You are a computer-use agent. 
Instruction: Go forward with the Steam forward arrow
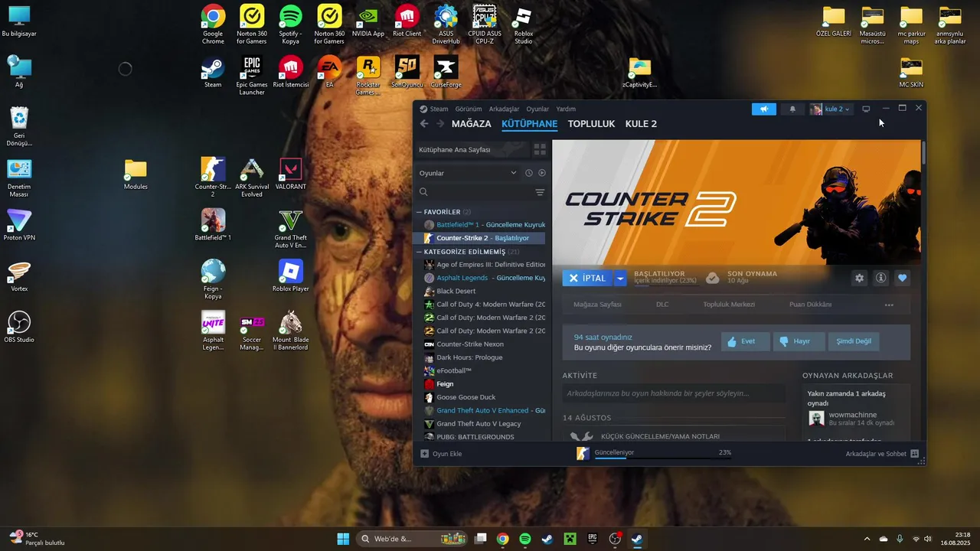coord(440,123)
